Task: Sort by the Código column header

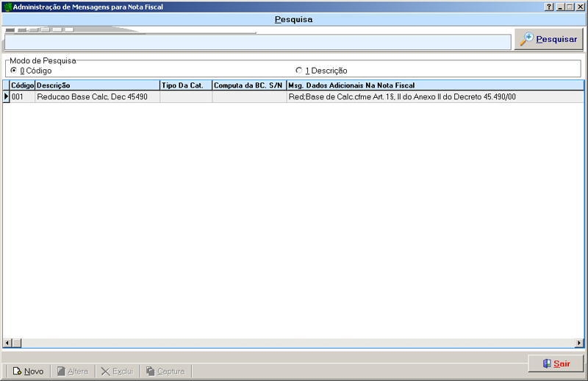Action: pyautogui.click(x=22, y=85)
